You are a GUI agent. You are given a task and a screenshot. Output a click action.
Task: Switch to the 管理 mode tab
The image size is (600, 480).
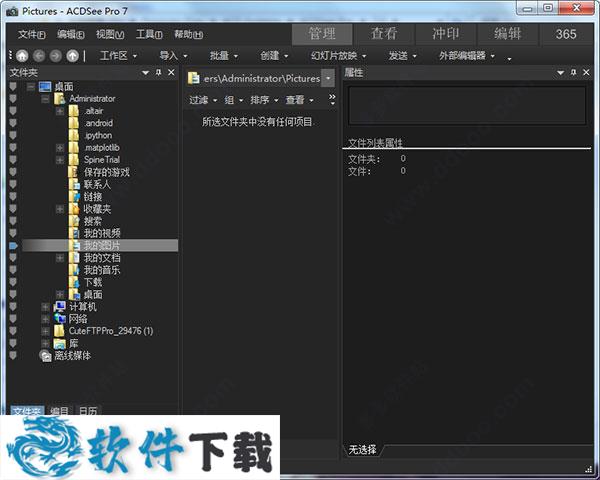[x=322, y=34]
